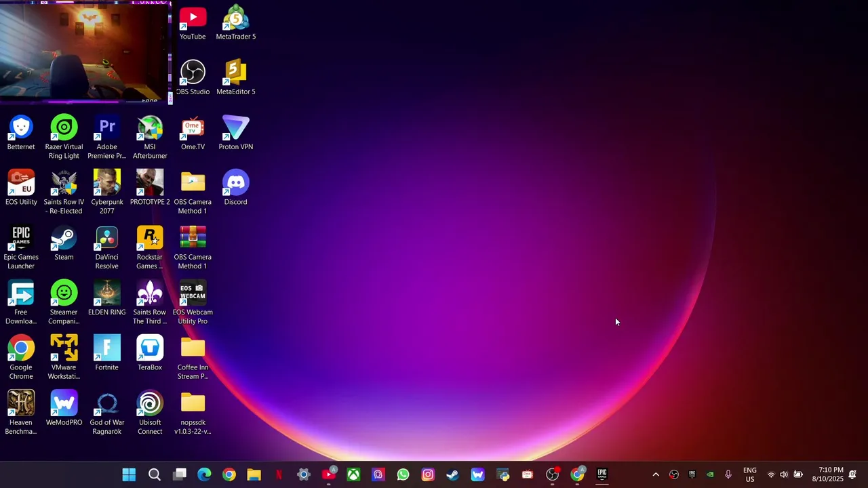Select the Coffee Inn Stream folder
The width and height of the screenshot is (868, 488).
[x=193, y=357]
